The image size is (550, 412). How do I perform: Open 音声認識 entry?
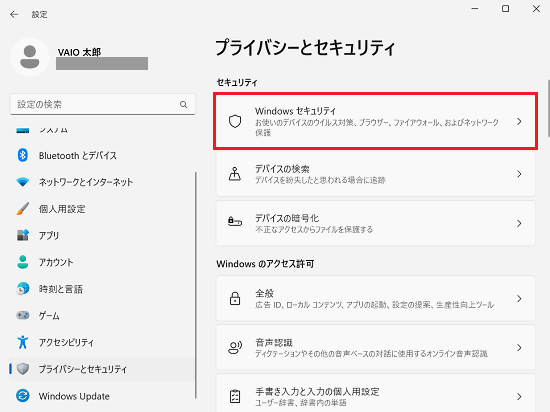click(x=375, y=347)
